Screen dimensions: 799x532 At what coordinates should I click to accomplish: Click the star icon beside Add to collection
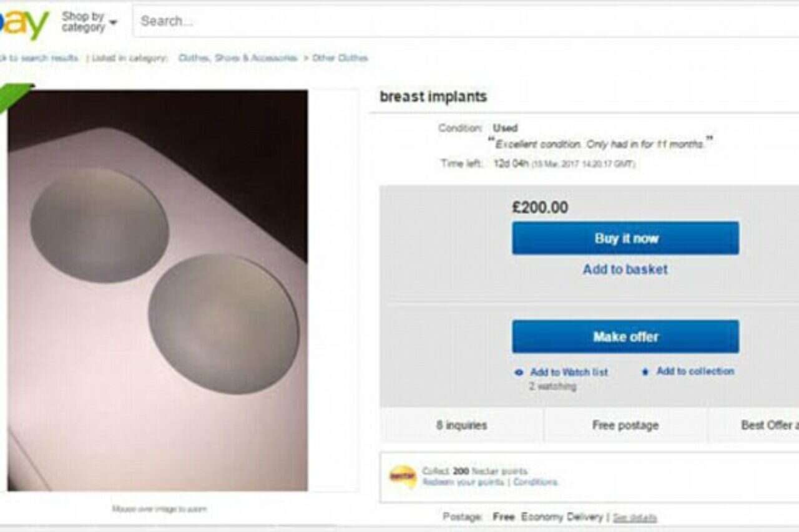[645, 372]
